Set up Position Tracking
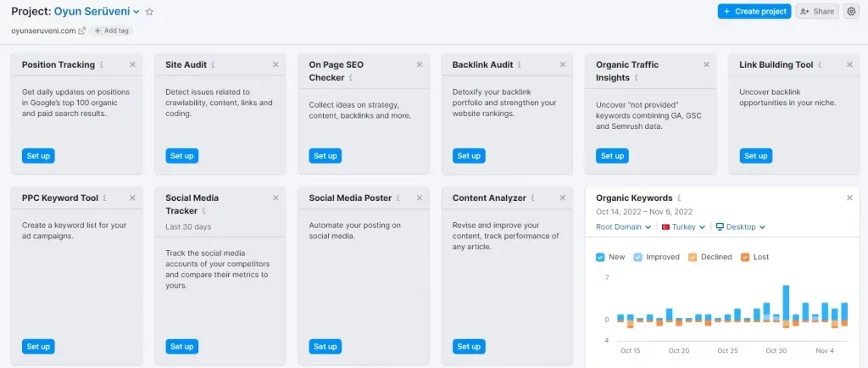The height and width of the screenshot is (368, 868). click(x=38, y=156)
